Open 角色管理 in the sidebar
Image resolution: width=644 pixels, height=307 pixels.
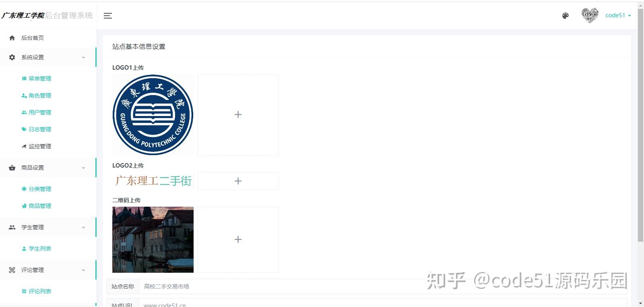click(39, 95)
